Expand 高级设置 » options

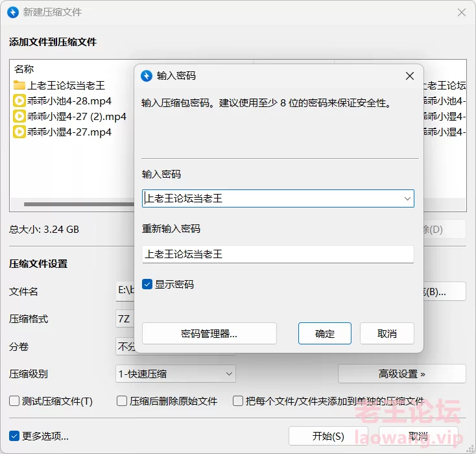click(401, 374)
